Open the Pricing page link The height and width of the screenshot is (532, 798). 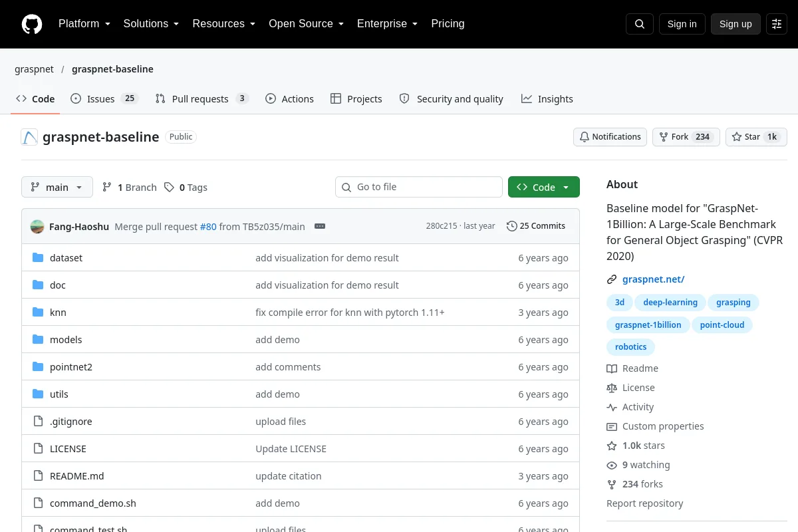(x=448, y=23)
